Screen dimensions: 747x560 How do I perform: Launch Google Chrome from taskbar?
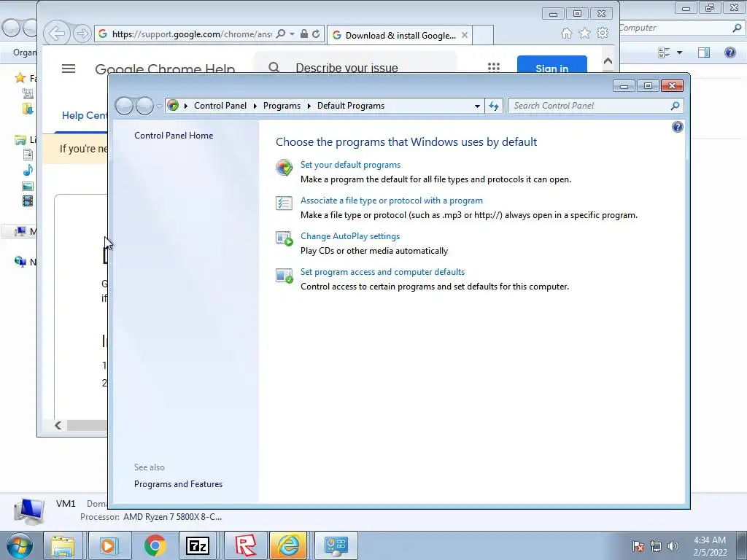click(x=155, y=545)
